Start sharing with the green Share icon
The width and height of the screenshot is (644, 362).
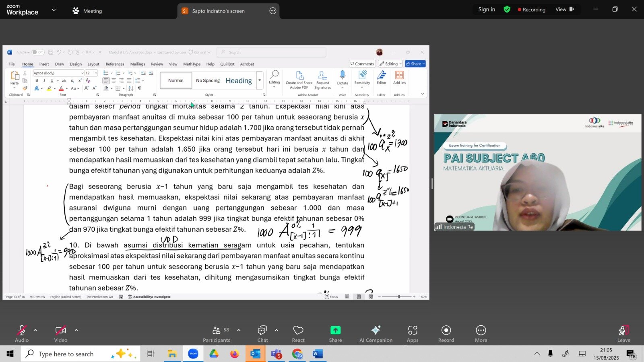(335, 331)
